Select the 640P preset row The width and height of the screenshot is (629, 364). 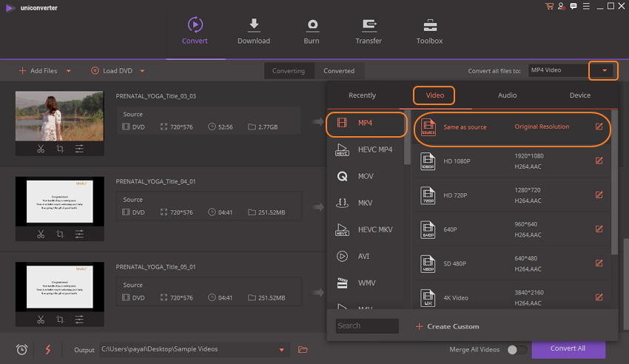(511, 229)
